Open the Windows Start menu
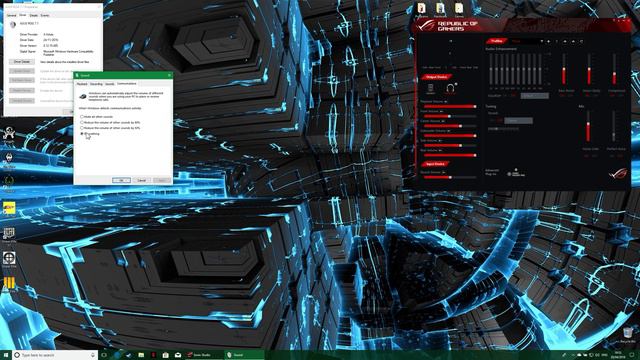This screenshot has width=640, height=360. 6,355
